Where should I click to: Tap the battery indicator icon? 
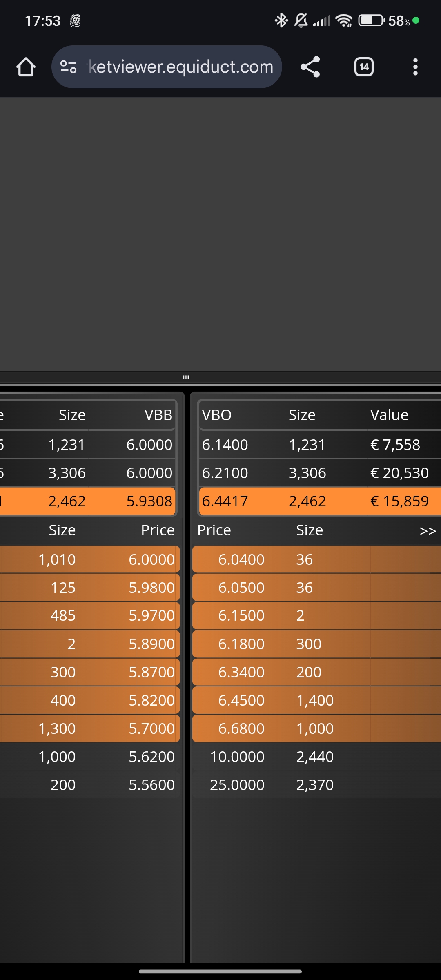coord(371,20)
